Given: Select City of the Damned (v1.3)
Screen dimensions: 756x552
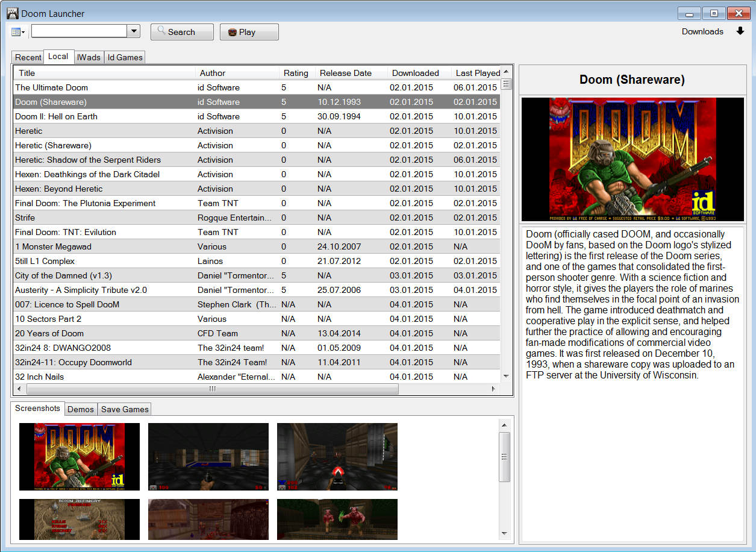Looking at the screenshot, I should click(x=257, y=275).
